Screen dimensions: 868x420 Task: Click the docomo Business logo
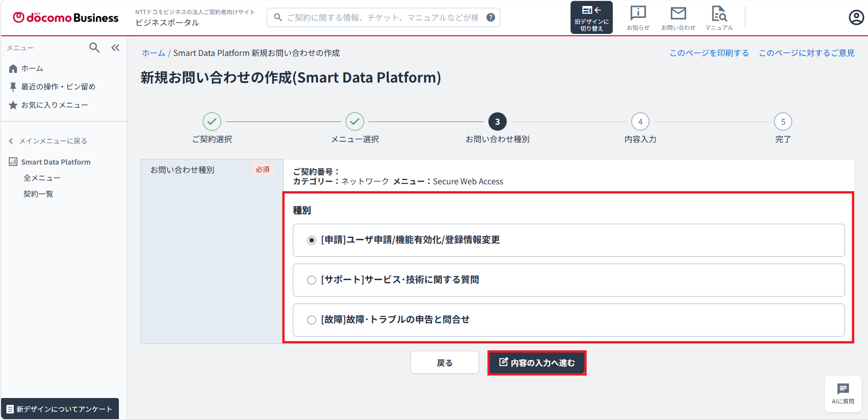tap(66, 17)
